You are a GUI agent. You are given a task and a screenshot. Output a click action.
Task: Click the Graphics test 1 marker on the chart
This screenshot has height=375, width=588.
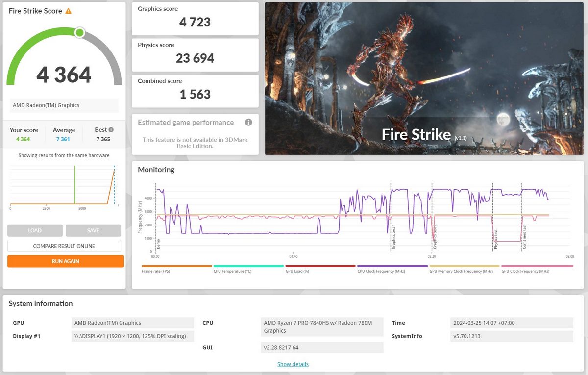393,237
